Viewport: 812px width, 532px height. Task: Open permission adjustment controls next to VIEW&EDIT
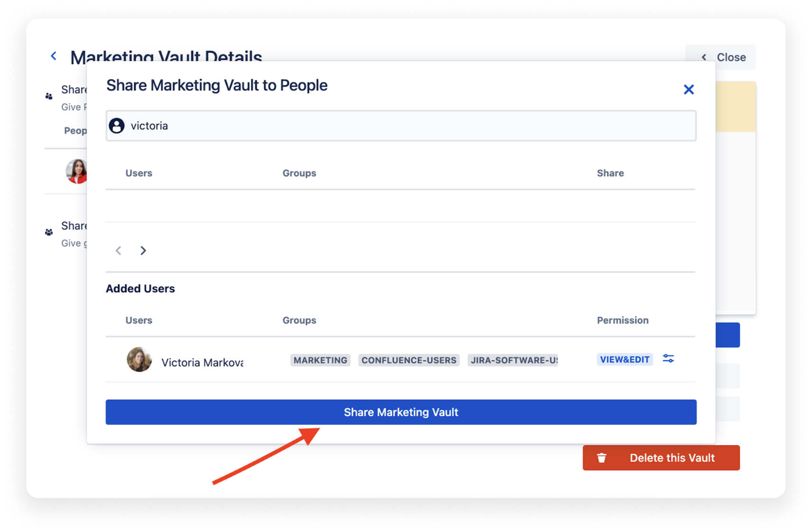(x=668, y=359)
